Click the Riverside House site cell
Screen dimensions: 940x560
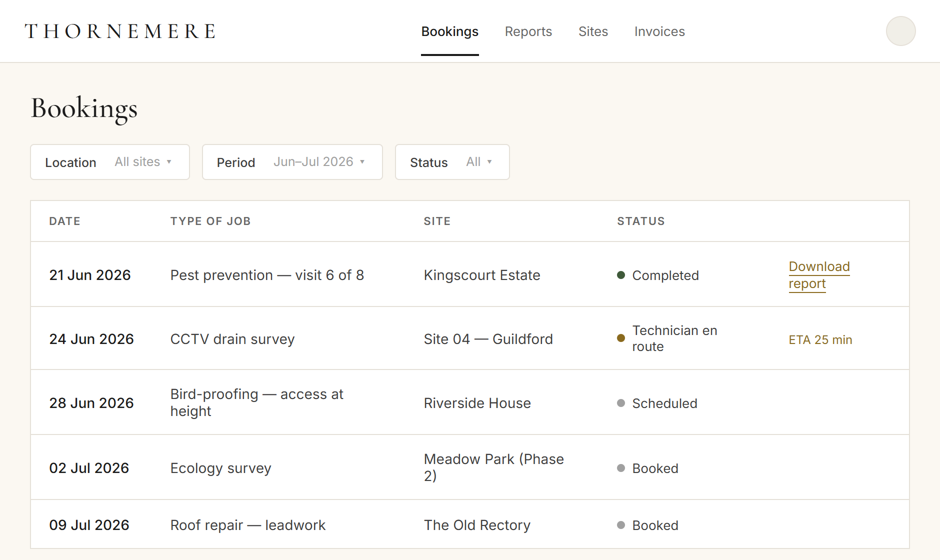point(477,403)
